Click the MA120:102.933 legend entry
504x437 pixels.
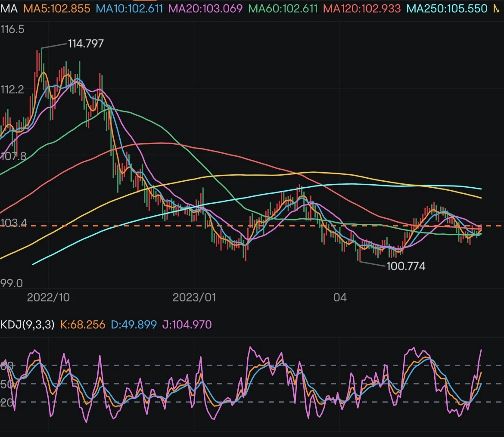point(362,9)
